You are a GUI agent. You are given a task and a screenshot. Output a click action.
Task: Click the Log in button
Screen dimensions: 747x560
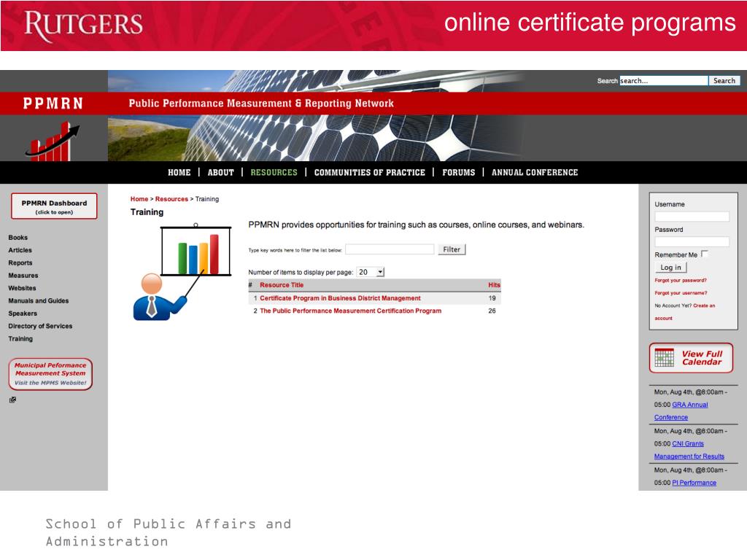pyautogui.click(x=671, y=267)
